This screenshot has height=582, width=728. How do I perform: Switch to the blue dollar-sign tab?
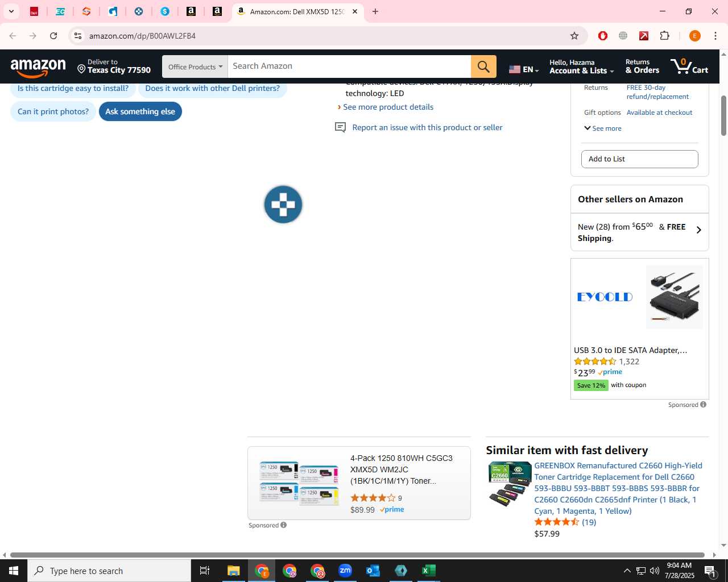(x=165, y=11)
